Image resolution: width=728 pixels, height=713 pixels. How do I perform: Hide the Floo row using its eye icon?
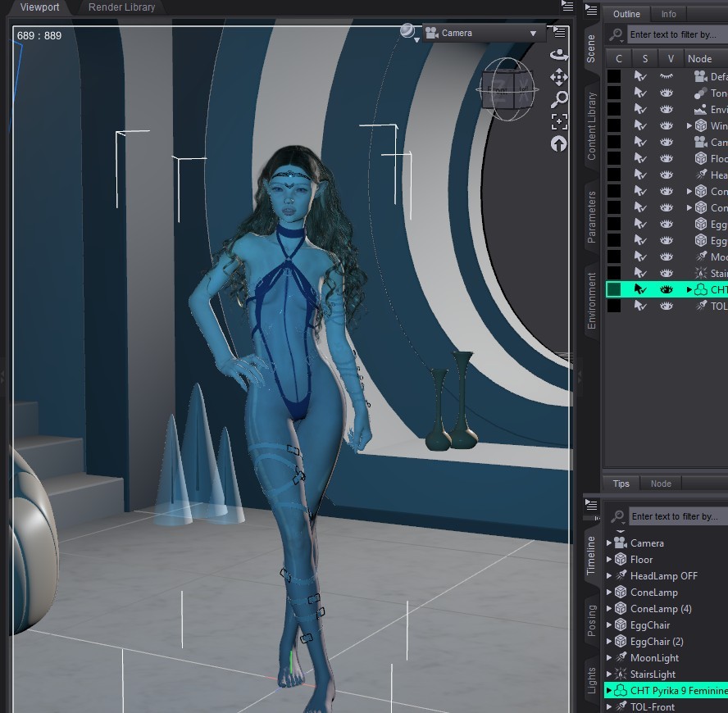(x=667, y=158)
